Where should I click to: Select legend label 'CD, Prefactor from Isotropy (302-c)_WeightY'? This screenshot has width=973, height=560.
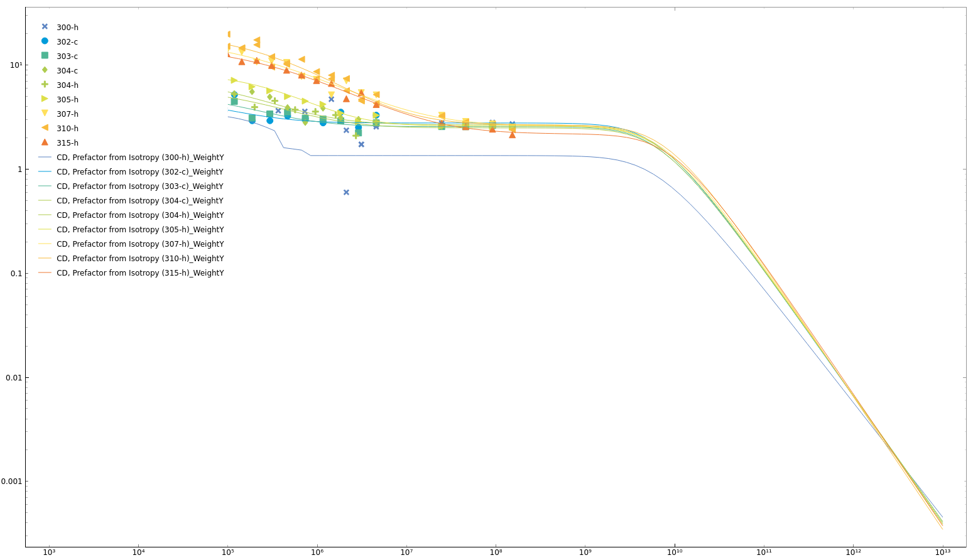click(x=139, y=172)
